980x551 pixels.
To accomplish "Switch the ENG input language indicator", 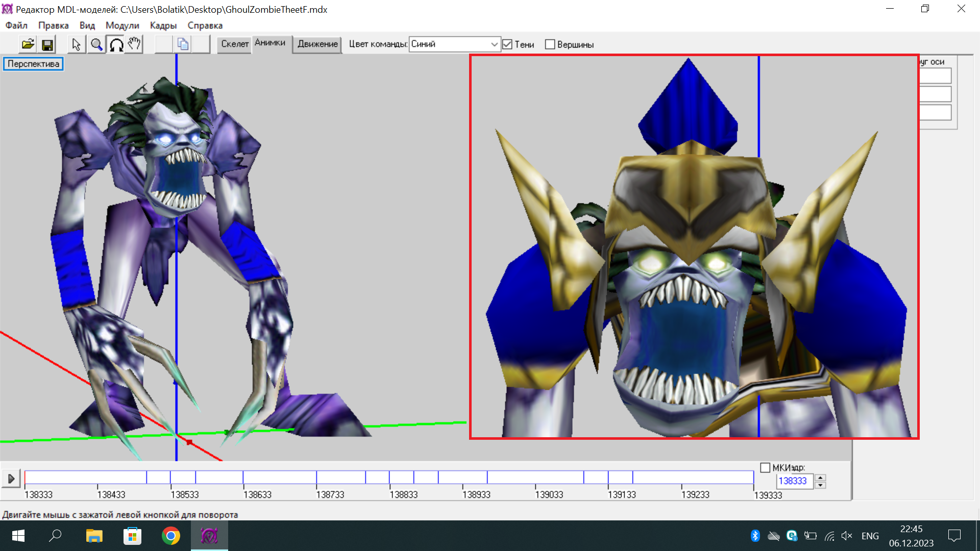I will point(870,536).
